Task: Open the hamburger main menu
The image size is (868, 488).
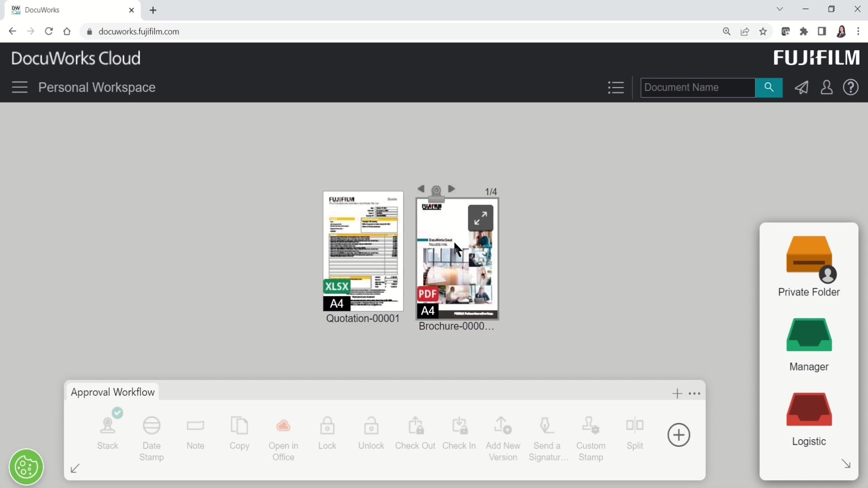Action: [x=19, y=87]
